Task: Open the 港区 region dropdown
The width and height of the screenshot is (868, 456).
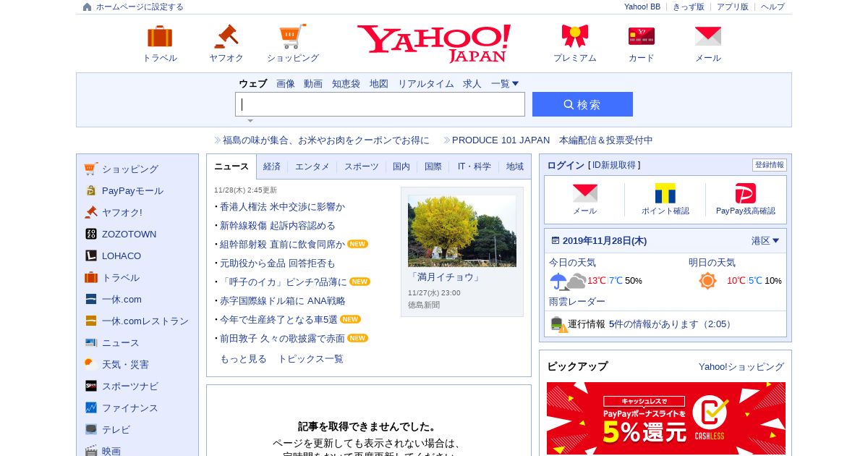Action: [x=765, y=241]
